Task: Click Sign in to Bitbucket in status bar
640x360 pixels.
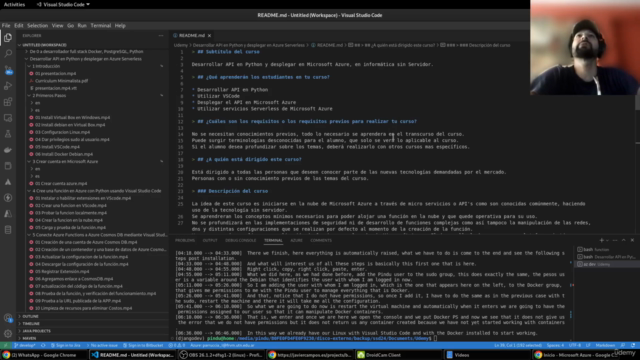Action: click(x=143, y=345)
